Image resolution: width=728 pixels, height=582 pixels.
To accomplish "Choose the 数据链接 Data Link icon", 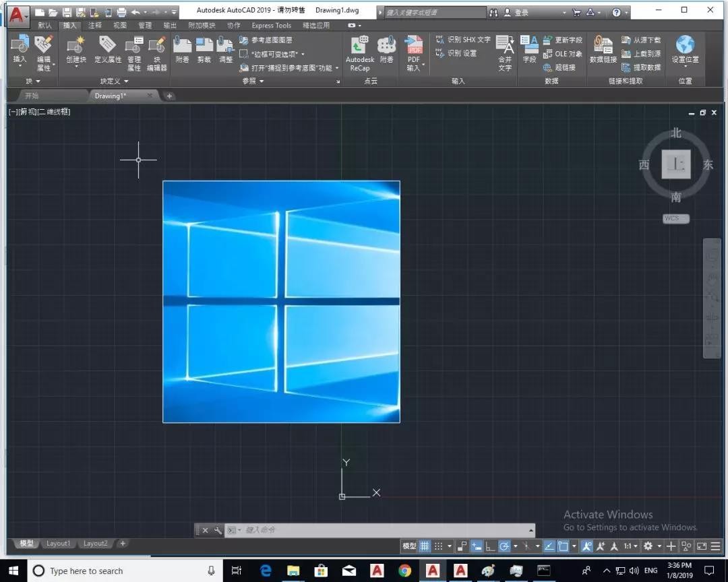I will click(x=603, y=50).
